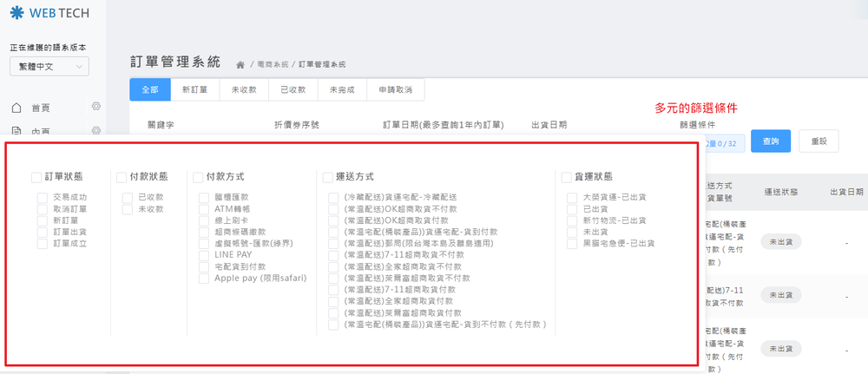Click the 查詢 search button
Image resolution: width=868 pixels, height=374 pixels.
771,141
